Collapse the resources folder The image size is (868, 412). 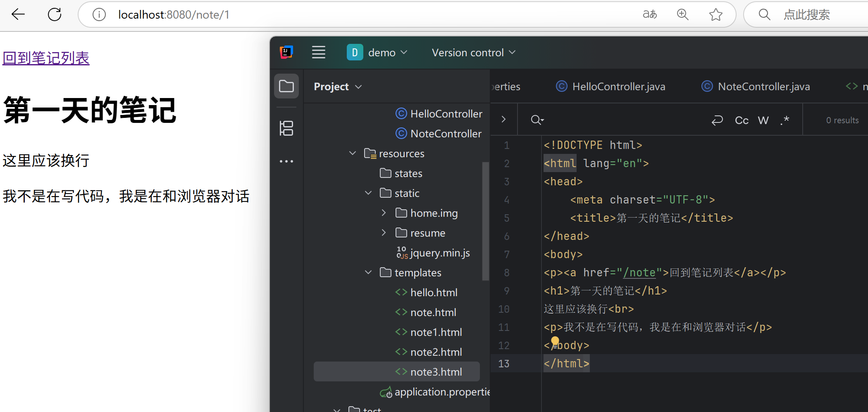tap(353, 153)
